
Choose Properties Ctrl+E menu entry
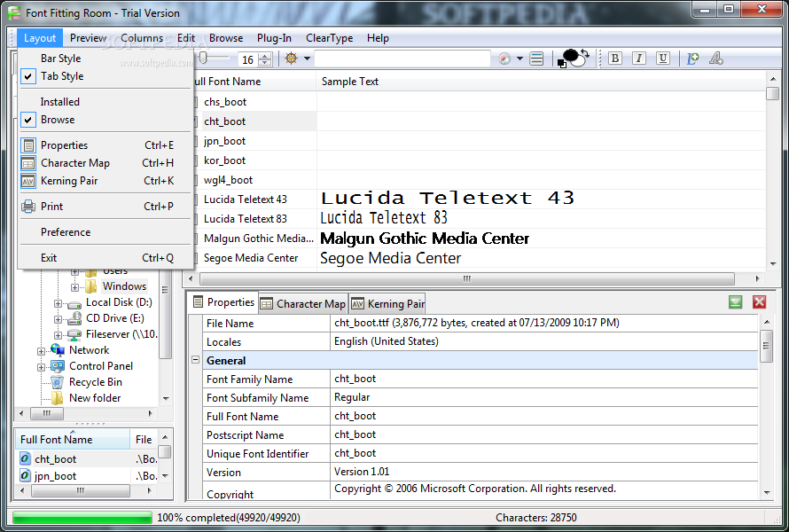105,145
